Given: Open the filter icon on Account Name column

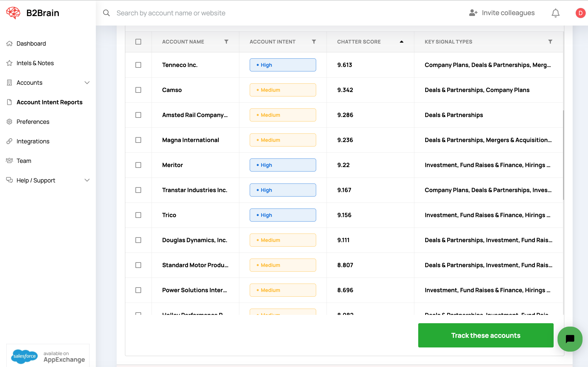Looking at the screenshot, I should (x=226, y=41).
